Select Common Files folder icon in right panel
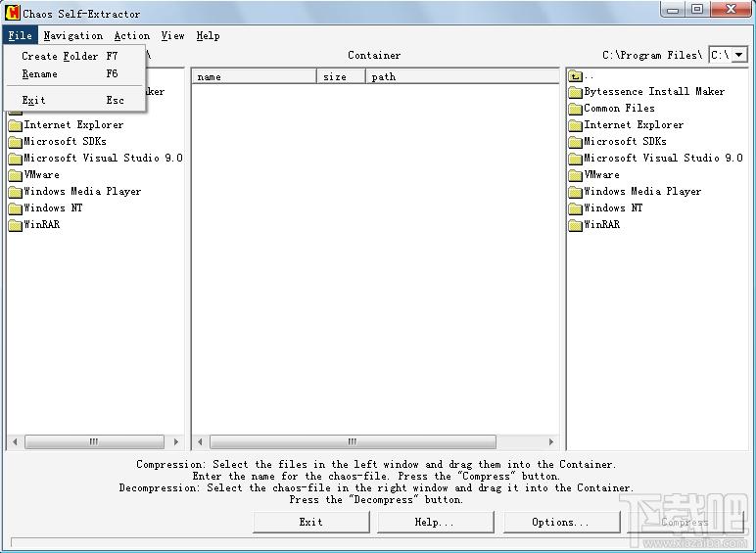Viewport: 756px width, 553px height. (x=575, y=109)
